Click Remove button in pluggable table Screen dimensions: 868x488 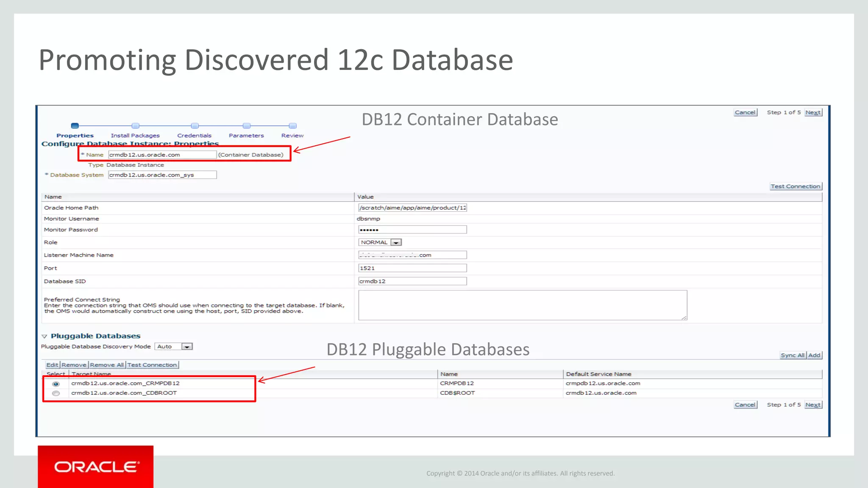click(74, 365)
